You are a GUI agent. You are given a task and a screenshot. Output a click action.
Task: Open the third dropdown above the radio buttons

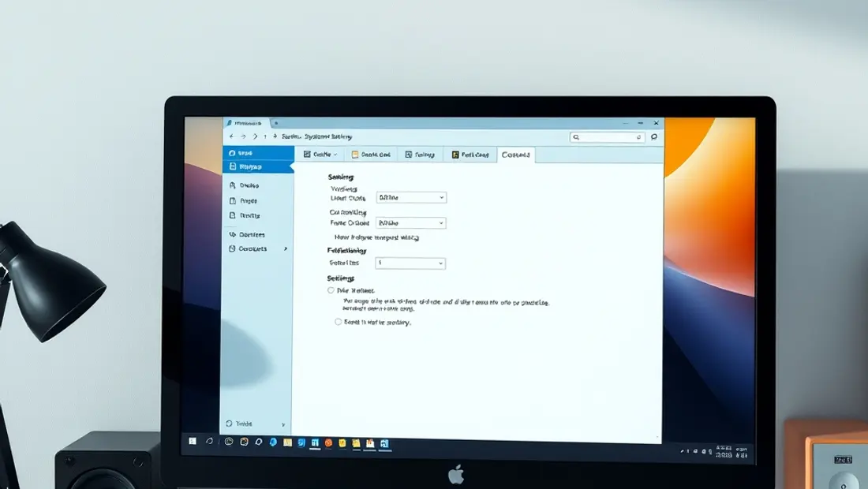coord(410,263)
